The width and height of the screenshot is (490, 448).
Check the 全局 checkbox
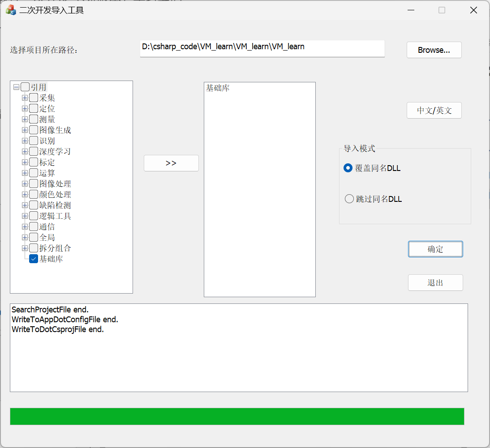34,237
